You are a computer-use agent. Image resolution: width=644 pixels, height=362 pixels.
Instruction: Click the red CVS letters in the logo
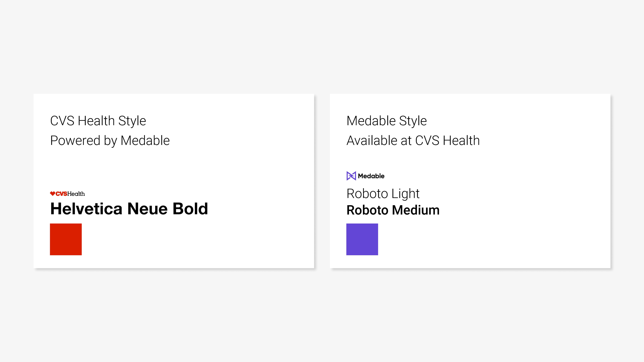(61, 194)
